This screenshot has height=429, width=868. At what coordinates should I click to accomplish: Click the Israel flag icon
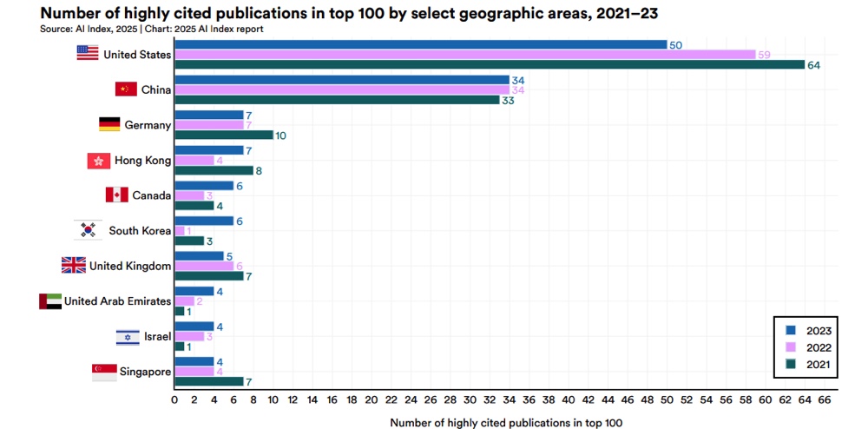(x=128, y=336)
